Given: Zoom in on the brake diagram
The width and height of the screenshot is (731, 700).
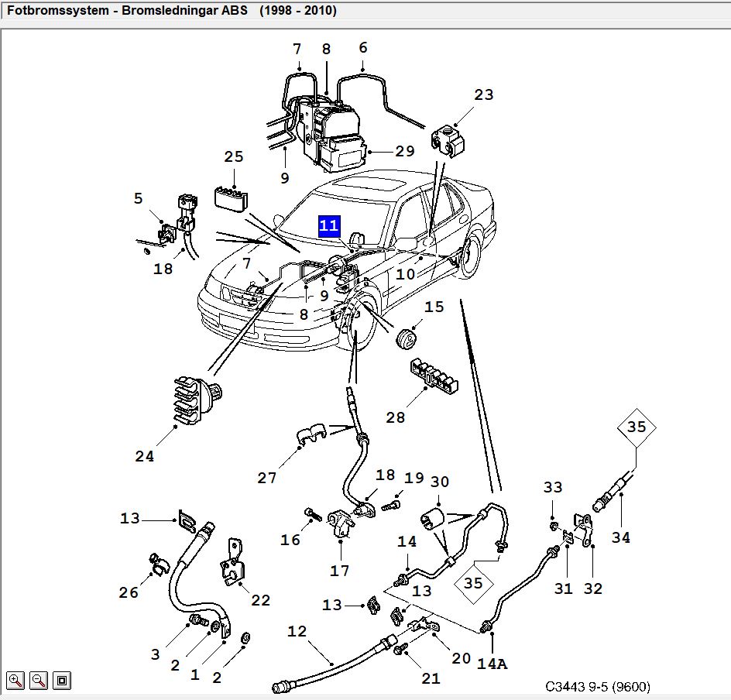Looking at the screenshot, I should point(15,681).
